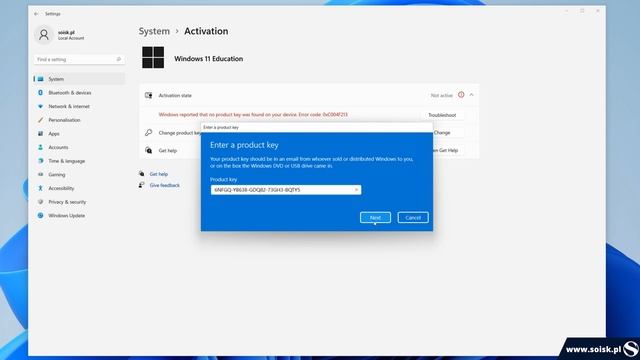Click the key icon beside Change product key
Viewport: 640px width, 360px height.
[149, 133]
